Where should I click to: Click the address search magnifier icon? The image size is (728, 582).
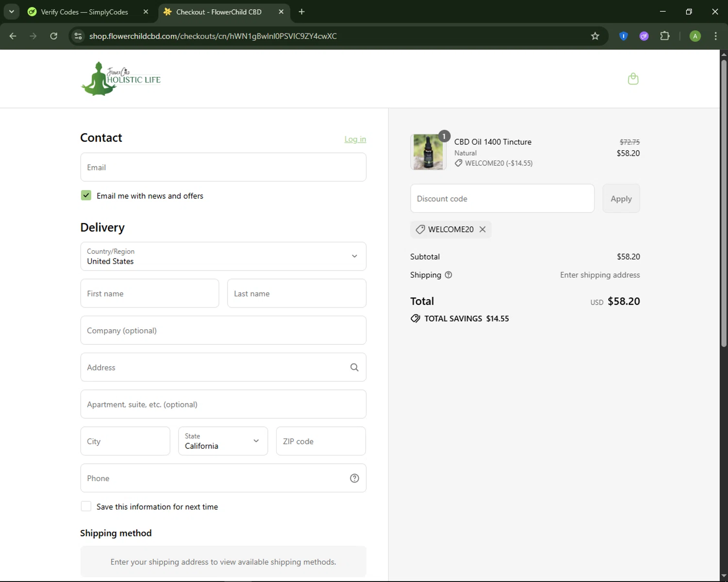pyautogui.click(x=354, y=368)
